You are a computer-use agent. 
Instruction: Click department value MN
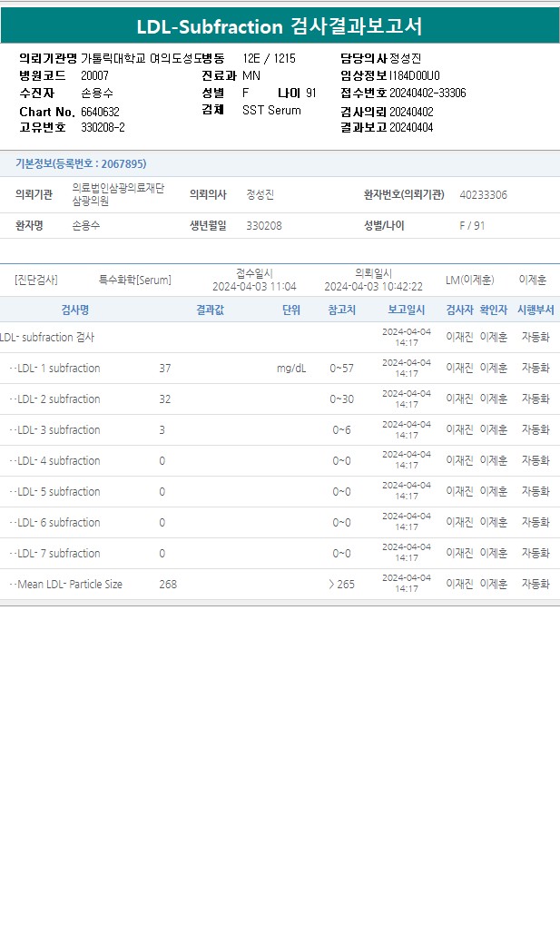(x=251, y=75)
